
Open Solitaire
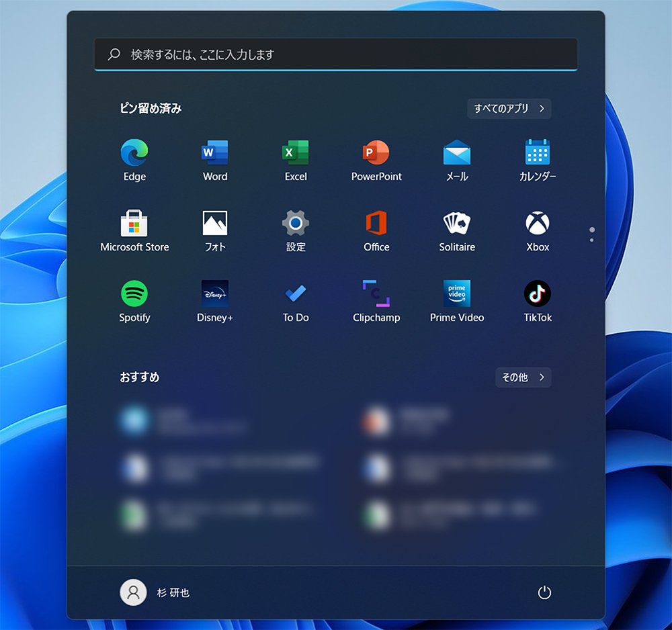457,231
